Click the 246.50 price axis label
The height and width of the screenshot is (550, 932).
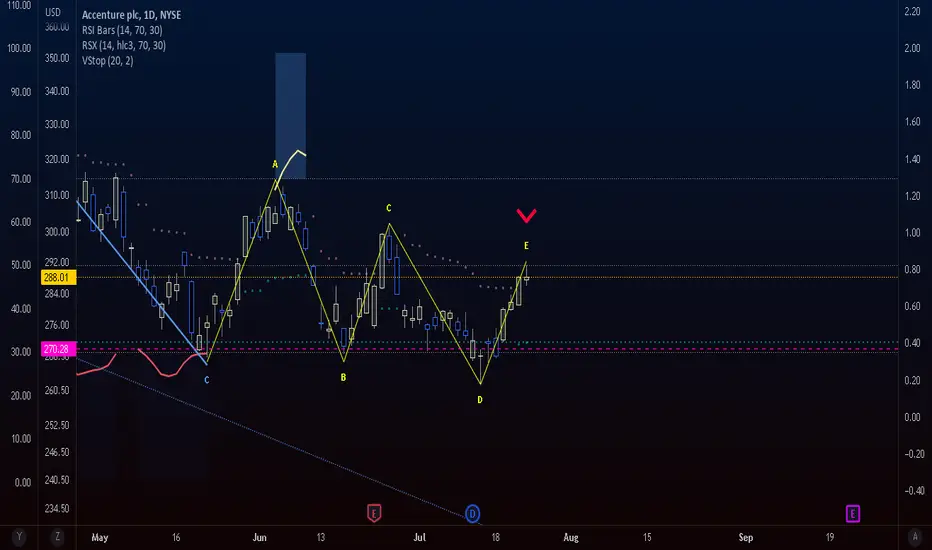pyautogui.click(x=57, y=452)
